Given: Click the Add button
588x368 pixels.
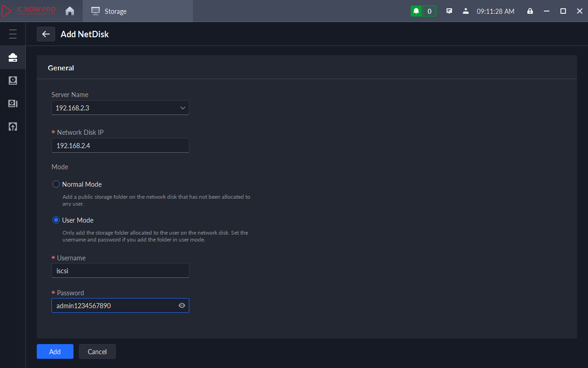Looking at the screenshot, I should coord(55,351).
